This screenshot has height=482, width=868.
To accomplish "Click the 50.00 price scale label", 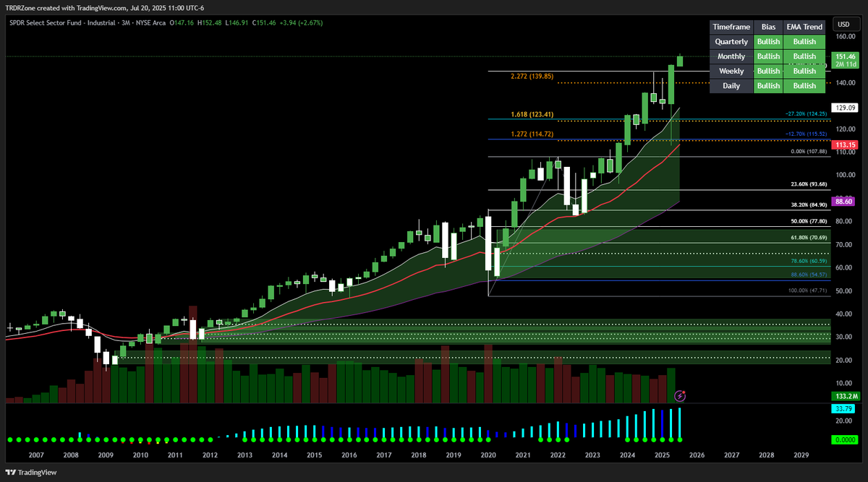I will click(845, 291).
